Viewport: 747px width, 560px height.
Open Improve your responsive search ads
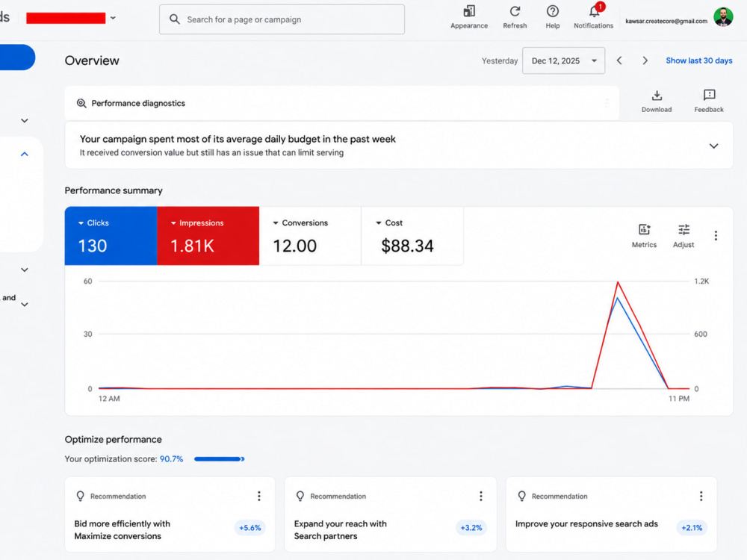[586, 524]
